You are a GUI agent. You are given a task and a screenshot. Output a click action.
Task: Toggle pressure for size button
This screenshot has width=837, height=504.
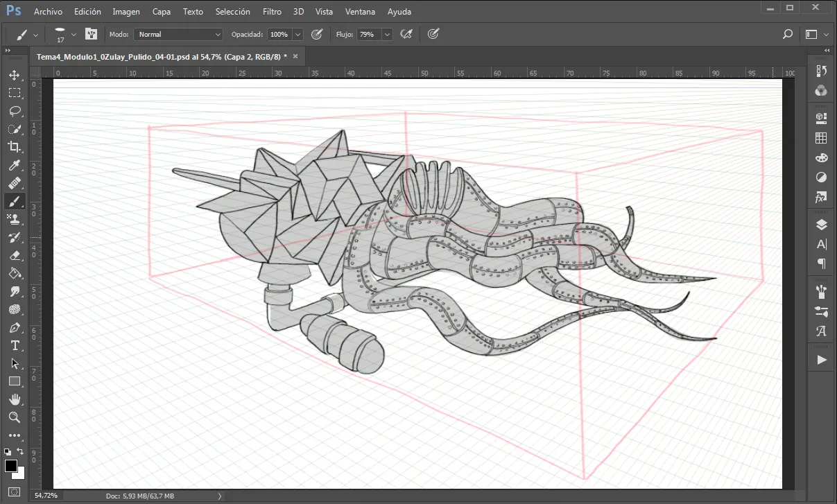pos(433,34)
